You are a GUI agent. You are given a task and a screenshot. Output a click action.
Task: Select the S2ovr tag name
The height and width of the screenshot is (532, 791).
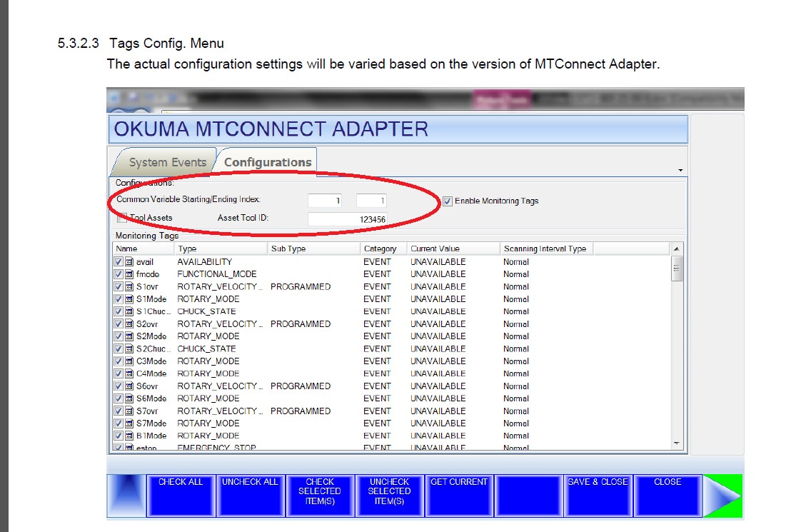pyautogui.click(x=147, y=324)
